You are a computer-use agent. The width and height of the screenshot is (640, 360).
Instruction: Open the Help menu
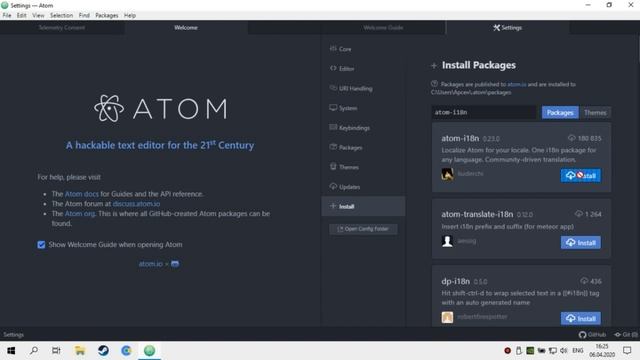130,16
